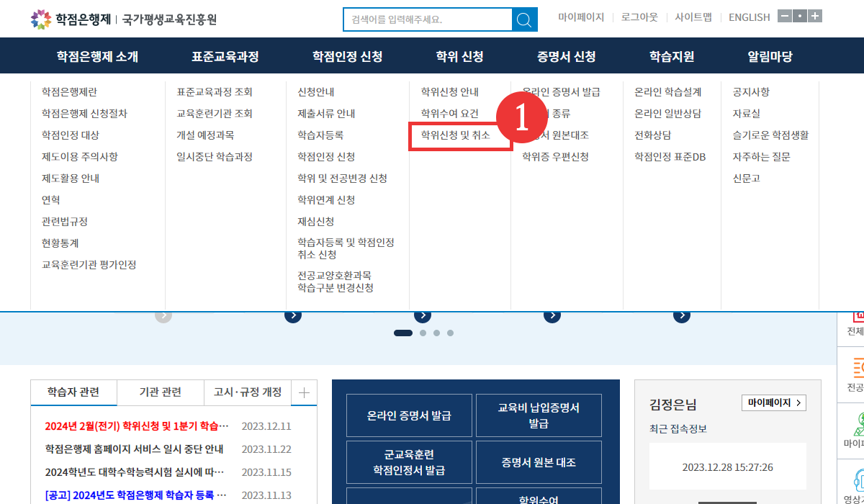The image size is (864, 504).
Task: Select the last carousel indicator dot
Action: (x=450, y=333)
